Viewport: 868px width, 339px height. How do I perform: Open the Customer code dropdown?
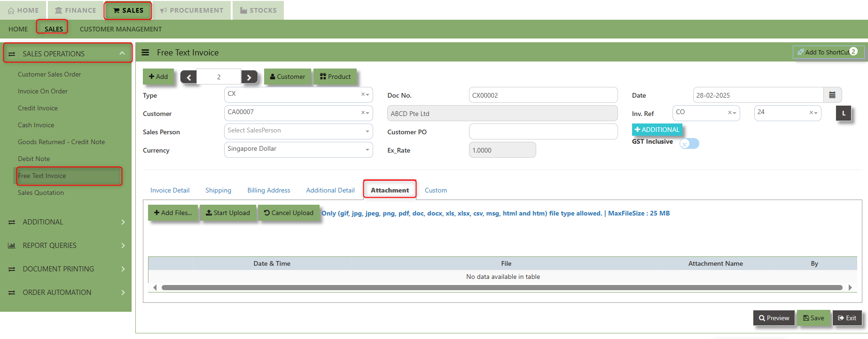[x=368, y=113]
